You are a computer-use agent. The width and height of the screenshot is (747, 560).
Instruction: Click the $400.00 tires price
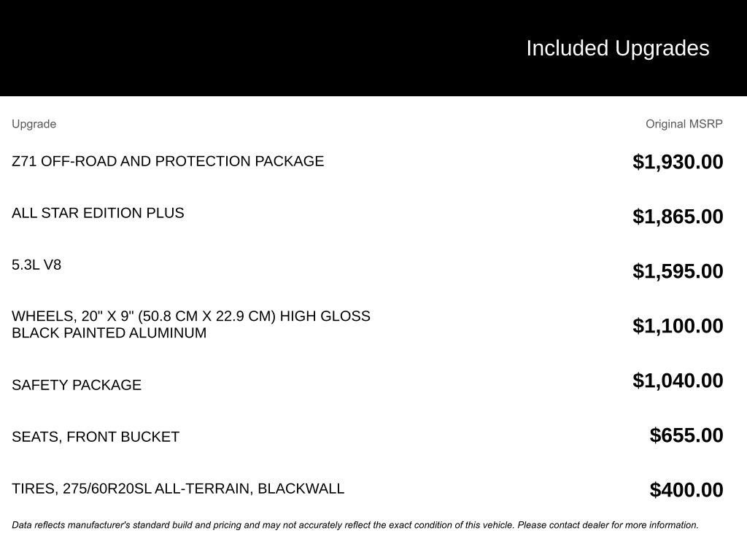coord(686,490)
